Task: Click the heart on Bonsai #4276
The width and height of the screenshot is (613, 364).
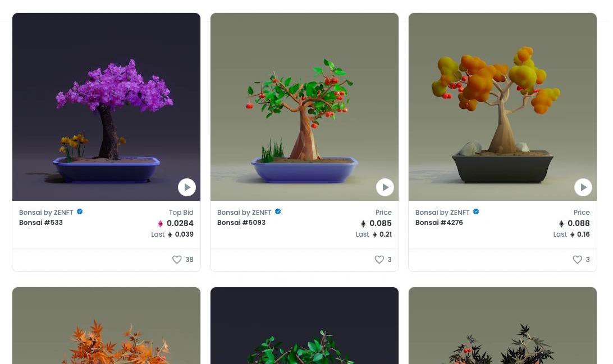Action: (x=578, y=259)
